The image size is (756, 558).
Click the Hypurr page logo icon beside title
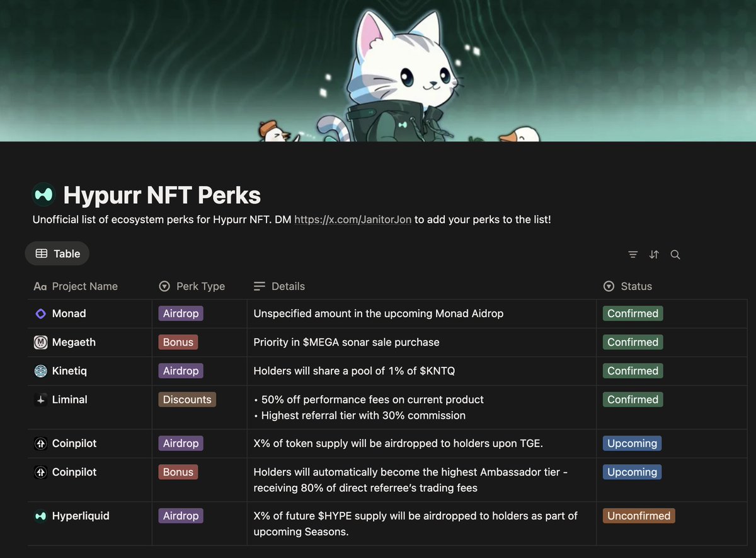pyautogui.click(x=43, y=195)
